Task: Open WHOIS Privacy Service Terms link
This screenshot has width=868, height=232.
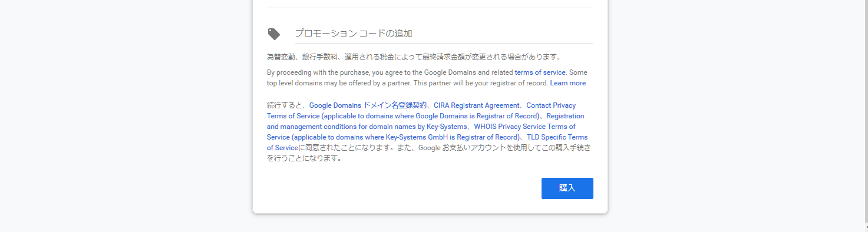Action: click(x=421, y=132)
